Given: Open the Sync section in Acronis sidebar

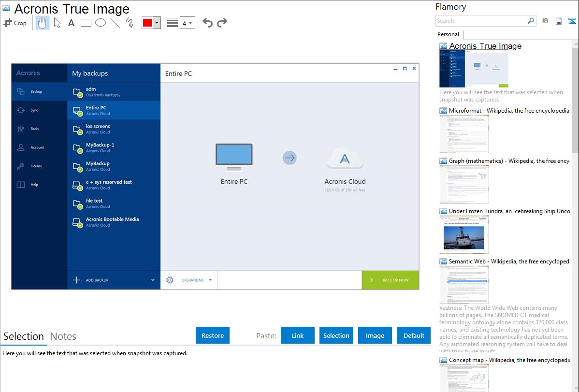Looking at the screenshot, I should coord(39,110).
